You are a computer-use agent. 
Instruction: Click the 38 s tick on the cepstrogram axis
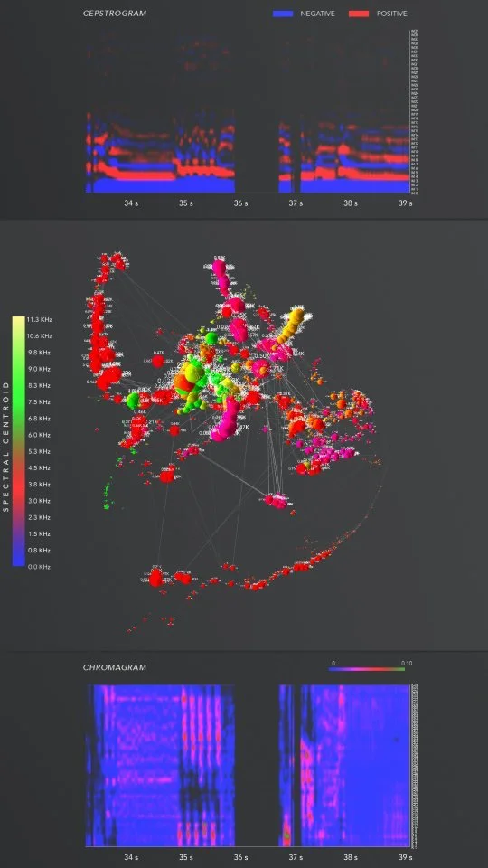(x=351, y=203)
